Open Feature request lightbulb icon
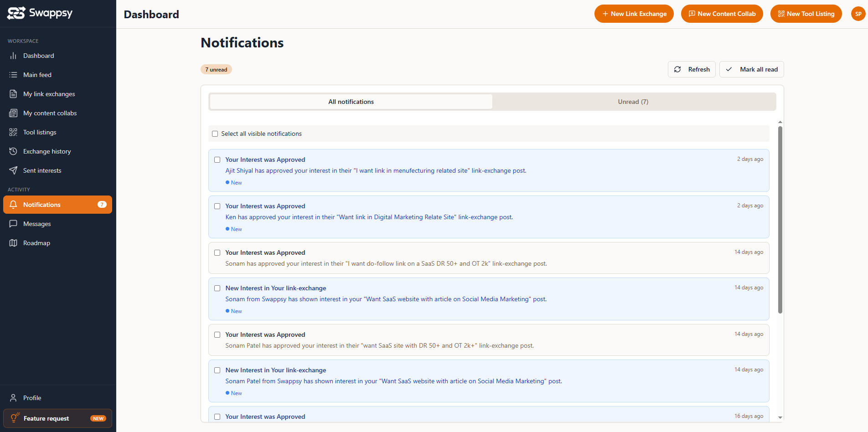Screen dimensions: 868x432 click(15, 418)
